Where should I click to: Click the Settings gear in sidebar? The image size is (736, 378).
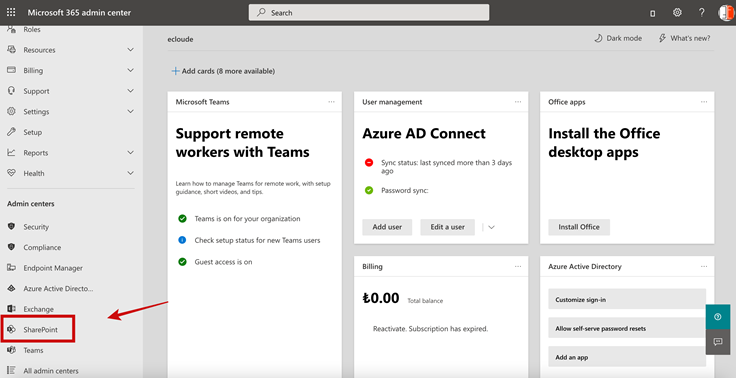coord(11,111)
